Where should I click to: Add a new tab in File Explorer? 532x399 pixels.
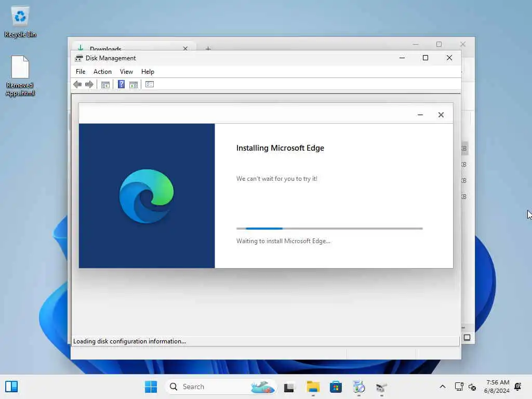(208, 48)
